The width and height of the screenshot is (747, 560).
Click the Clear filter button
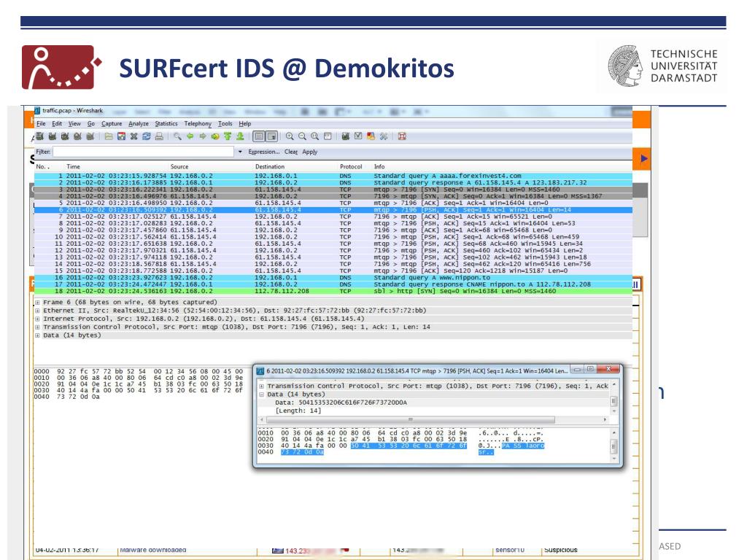[x=291, y=152]
